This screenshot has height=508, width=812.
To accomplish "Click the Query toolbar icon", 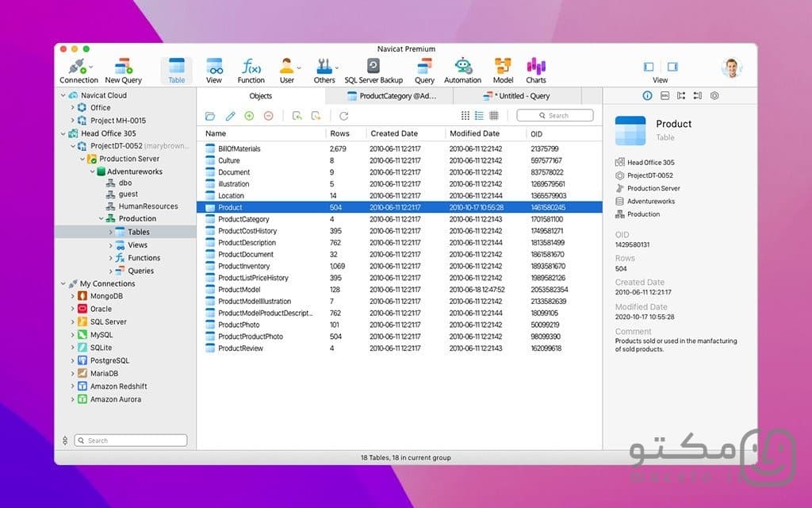I will (424, 71).
